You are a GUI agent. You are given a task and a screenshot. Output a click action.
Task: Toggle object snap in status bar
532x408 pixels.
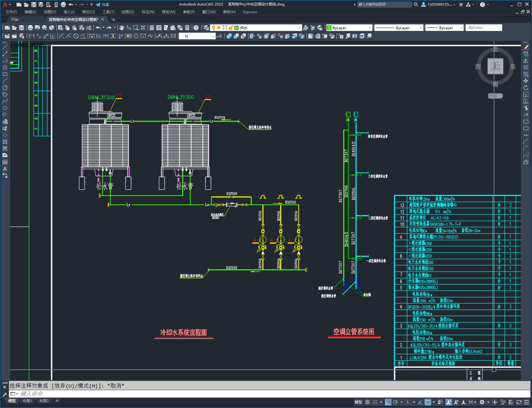click(x=428, y=402)
